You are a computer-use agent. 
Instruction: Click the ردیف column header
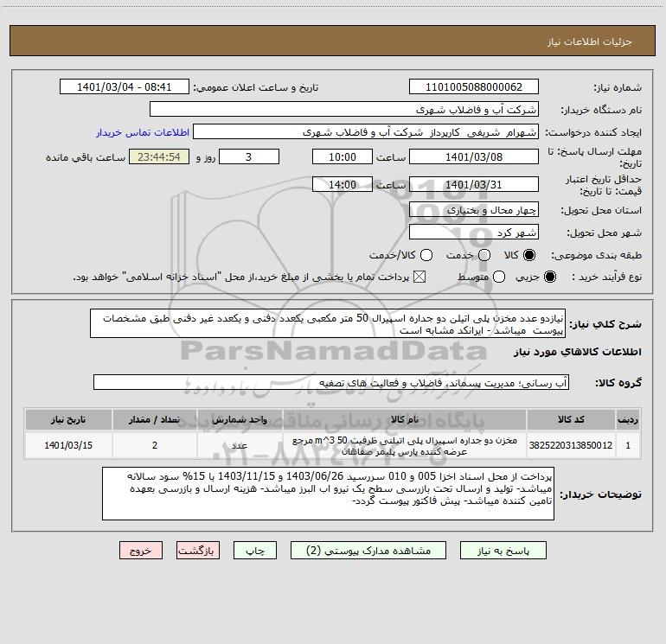pos(628,419)
